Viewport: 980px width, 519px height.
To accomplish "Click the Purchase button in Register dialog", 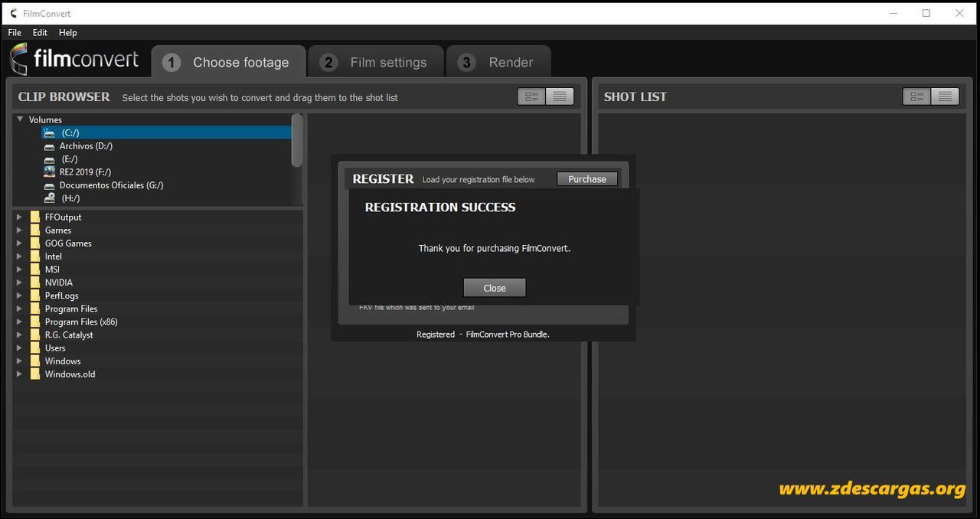I will tap(587, 179).
